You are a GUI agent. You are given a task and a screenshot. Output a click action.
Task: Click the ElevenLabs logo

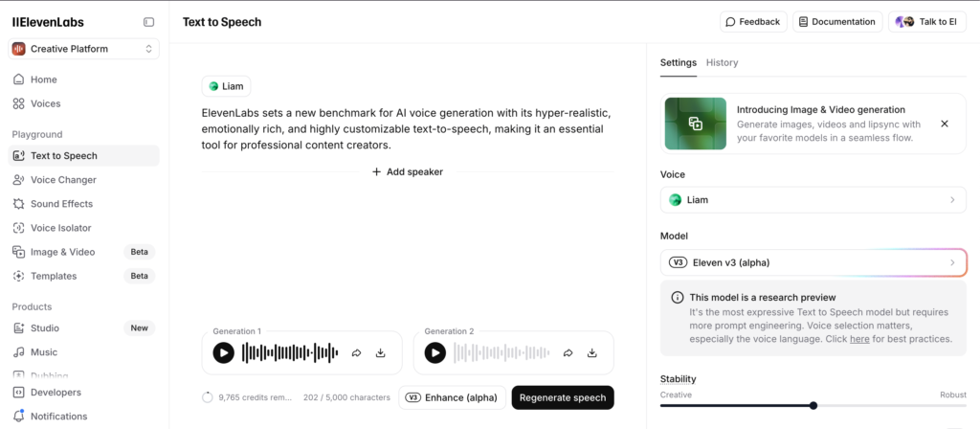point(48,22)
